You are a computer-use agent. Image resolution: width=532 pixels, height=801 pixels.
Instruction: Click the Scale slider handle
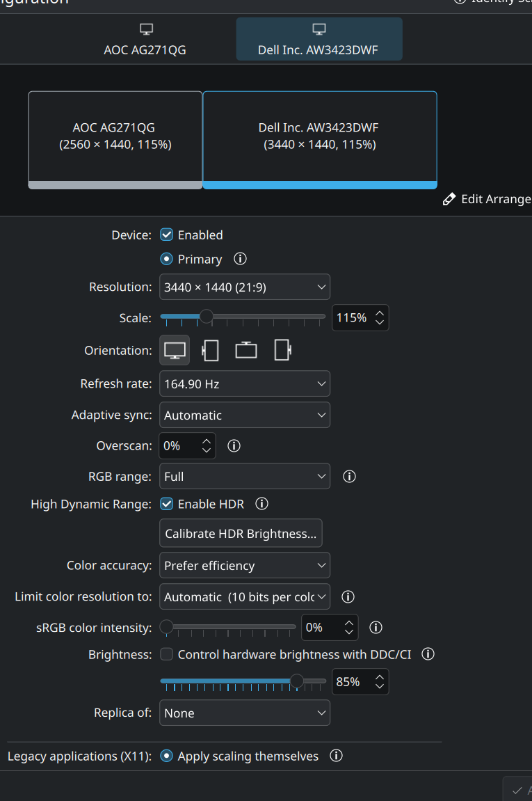[206, 317]
